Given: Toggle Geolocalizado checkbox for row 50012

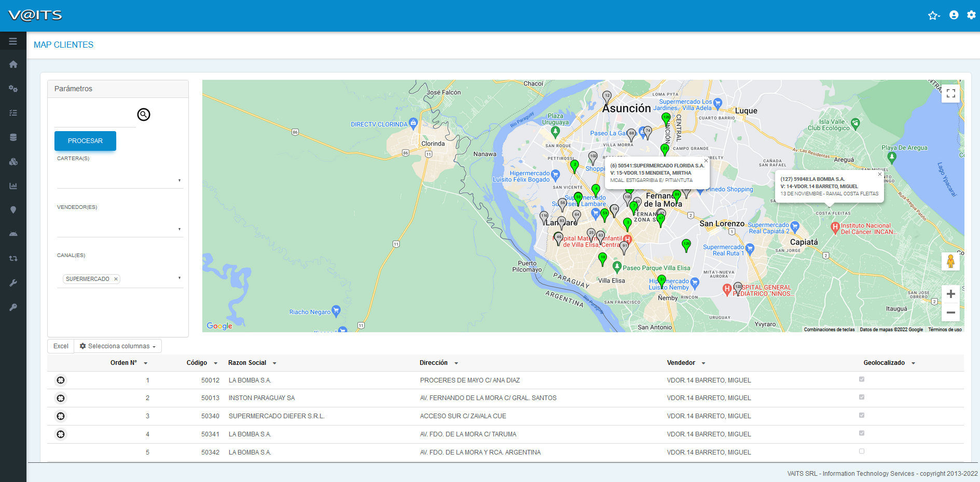Looking at the screenshot, I should [862, 379].
